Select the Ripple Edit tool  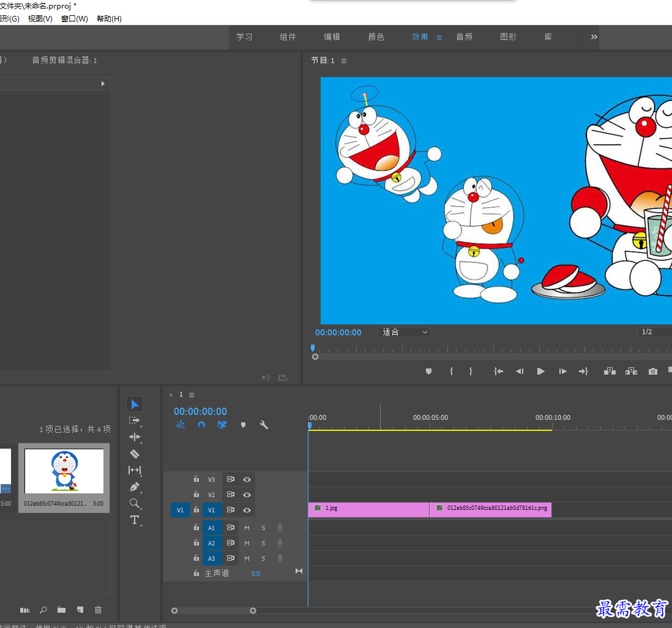tap(135, 437)
